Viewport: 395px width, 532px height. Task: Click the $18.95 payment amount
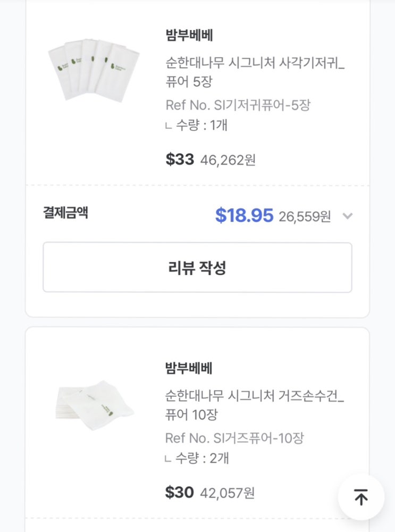(x=244, y=215)
